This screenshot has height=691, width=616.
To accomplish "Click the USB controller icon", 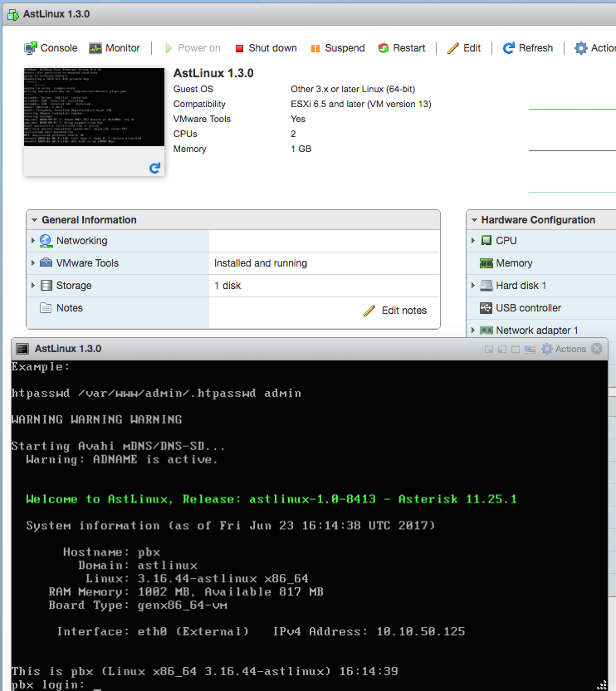I will 486,307.
